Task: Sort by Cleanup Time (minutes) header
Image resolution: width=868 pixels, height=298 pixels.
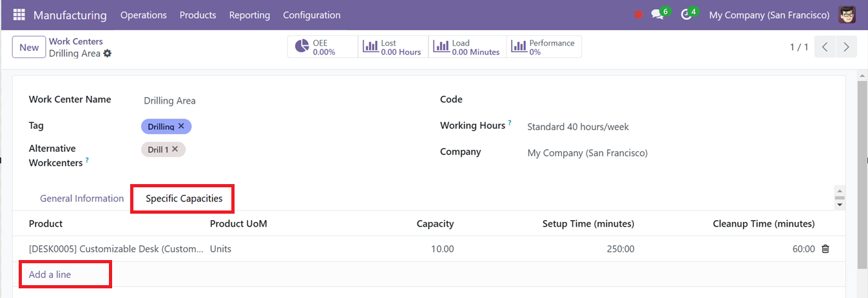Action: (764, 223)
